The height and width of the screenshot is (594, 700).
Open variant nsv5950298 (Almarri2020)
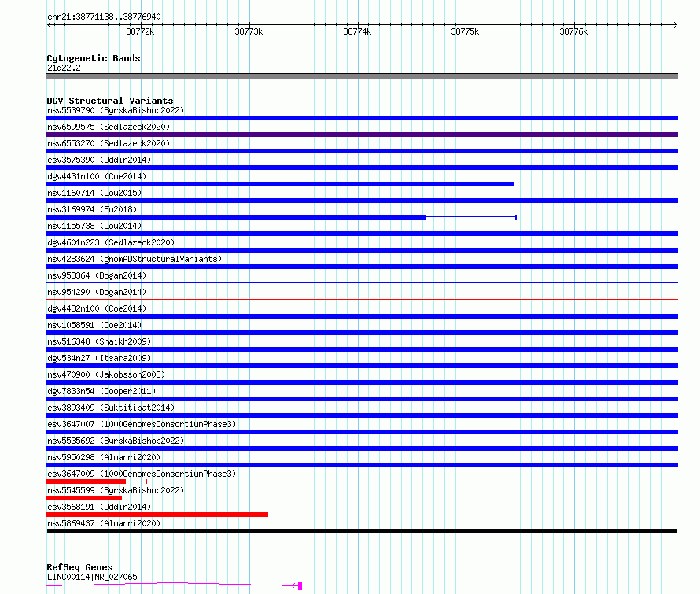click(104, 457)
